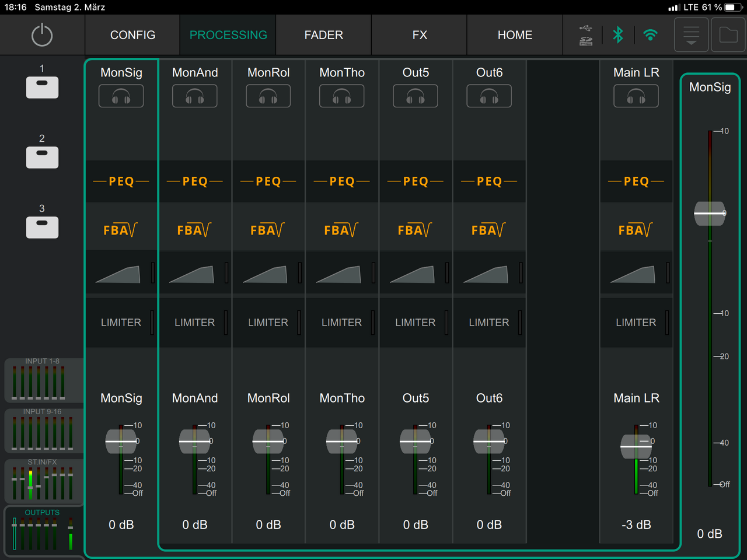Image resolution: width=747 pixels, height=560 pixels.
Task: Expand the dropdown list menu icon
Action: [691, 35]
